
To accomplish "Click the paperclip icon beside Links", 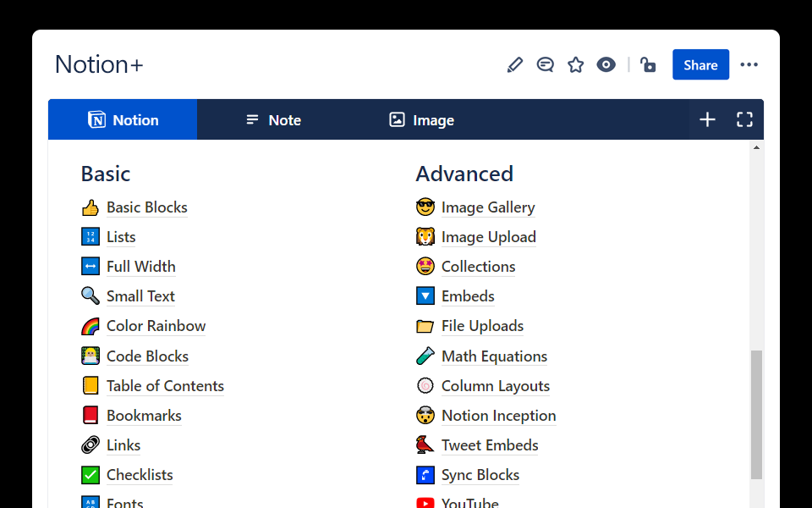I will [x=91, y=444].
